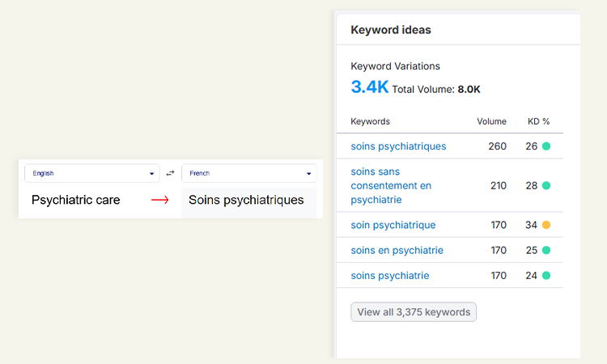Viewport: 607px width, 364px height.
Task: Click the green KD dot beside 25
Action: click(546, 250)
